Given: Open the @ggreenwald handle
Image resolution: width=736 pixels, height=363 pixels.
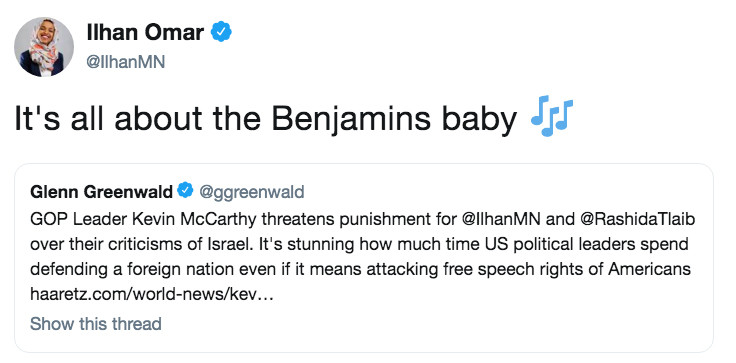Looking at the screenshot, I should click(252, 192).
